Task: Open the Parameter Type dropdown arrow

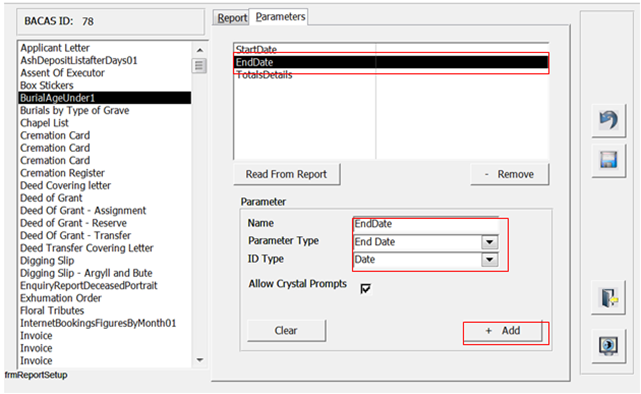Action: [490, 242]
